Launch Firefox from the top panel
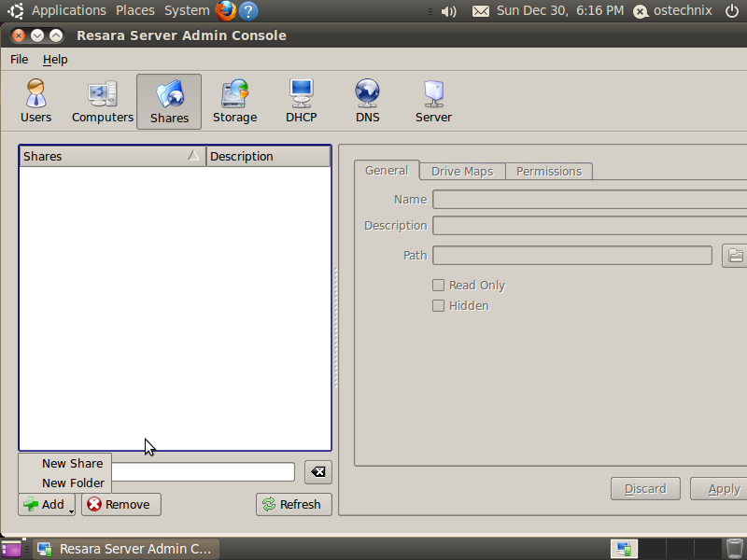The width and height of the screenshot is (747, 560). (x=226, y=10)
